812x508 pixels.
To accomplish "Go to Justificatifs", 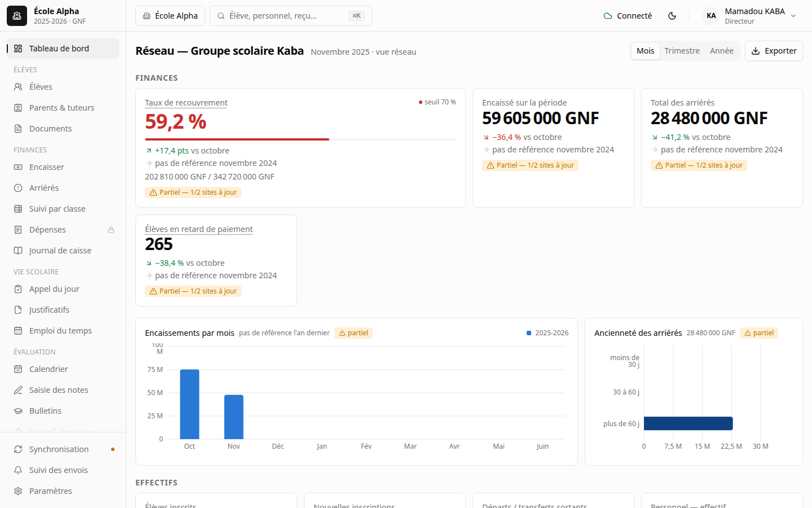I will tap(63, 310).
